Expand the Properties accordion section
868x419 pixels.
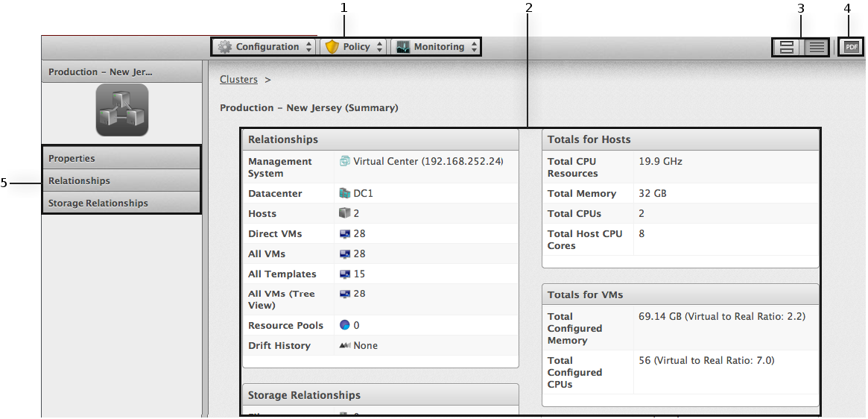(x=121, y=159)
